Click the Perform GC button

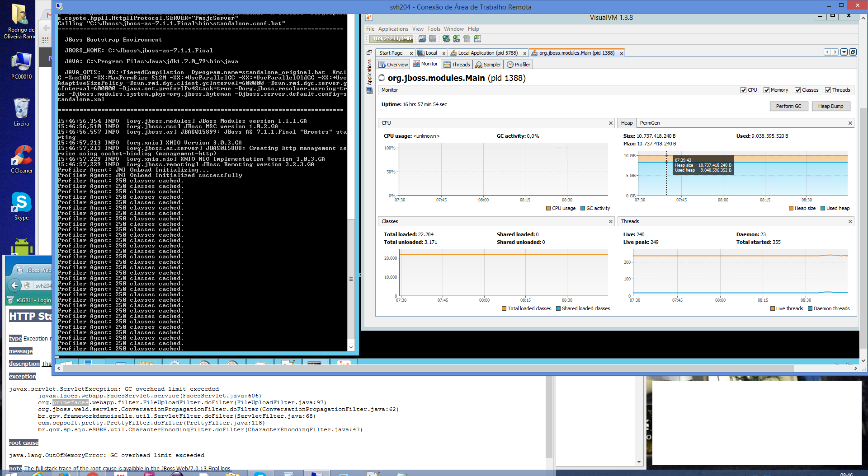coord(788,106)
